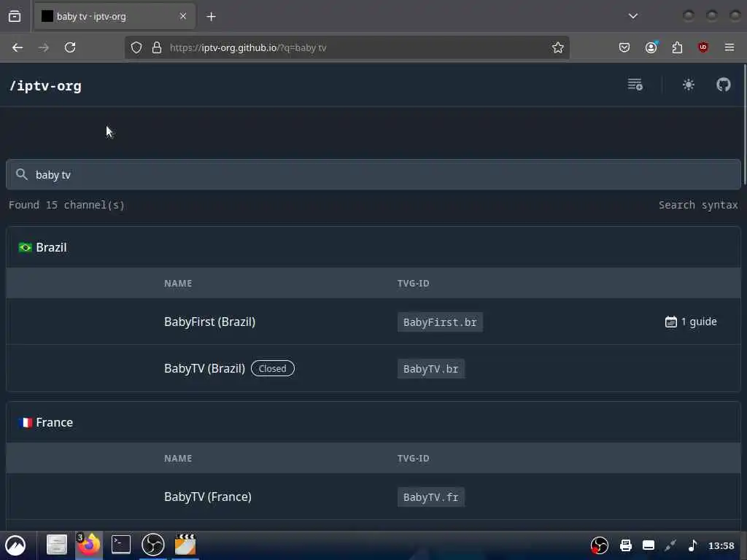747x560 pixels.
Task: Click the NAME column header in the Brazil table
Action: [178, 284]
